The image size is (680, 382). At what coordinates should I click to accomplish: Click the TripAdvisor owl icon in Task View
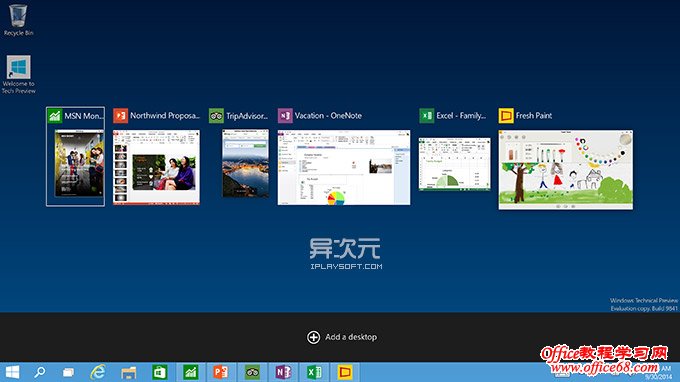pos(216,116)
